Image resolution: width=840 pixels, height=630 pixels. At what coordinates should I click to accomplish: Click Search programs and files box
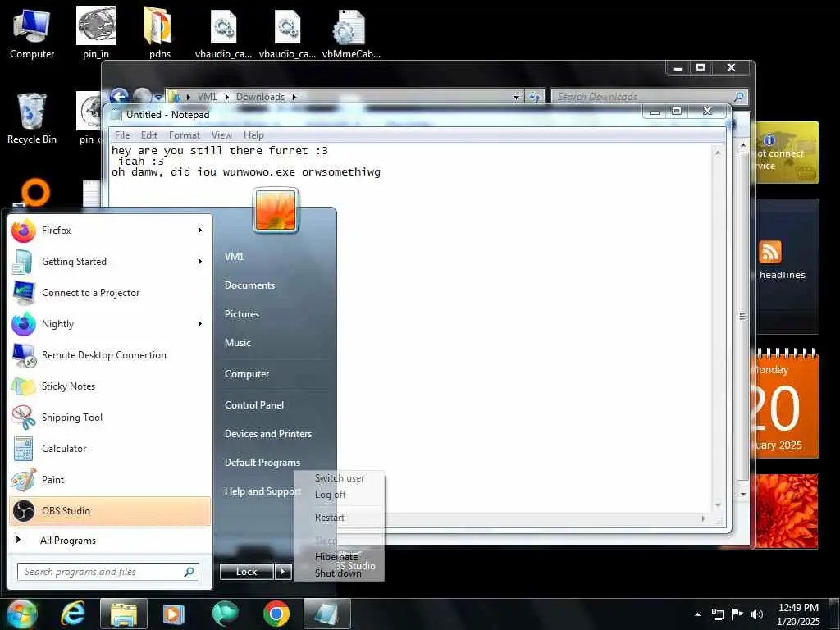pyautogui.click(x=108, y=572)
